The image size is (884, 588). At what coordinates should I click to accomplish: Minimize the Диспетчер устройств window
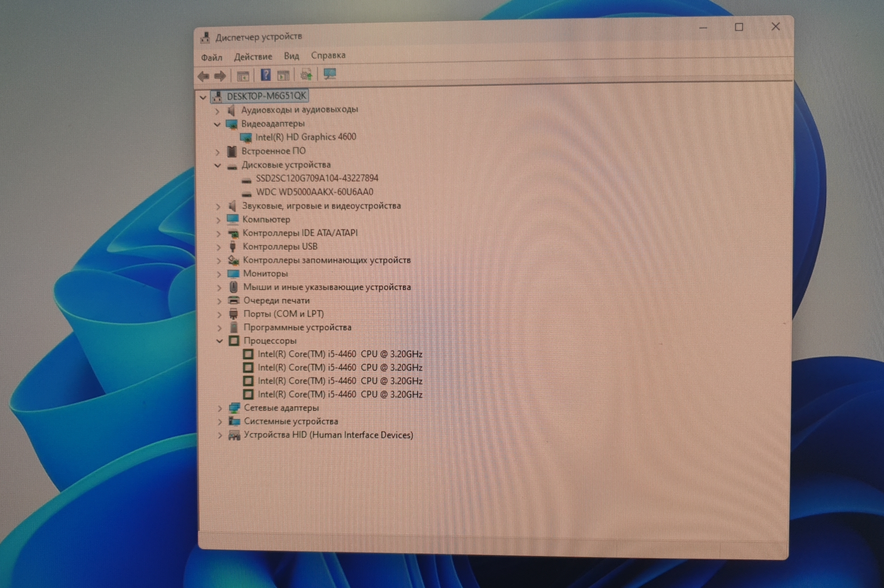[703, 28]
